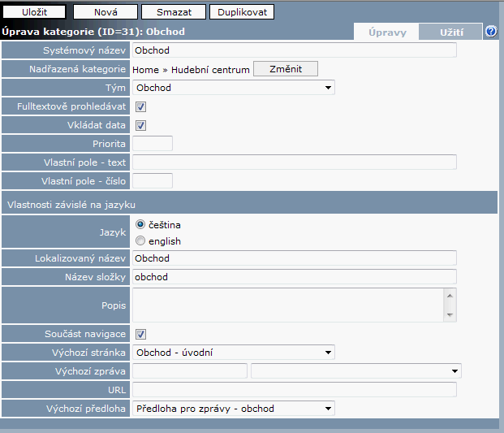Uncheck the Vkládat data checkbox
This screenshot has height=433, width=504.
[x=140, y=125]
